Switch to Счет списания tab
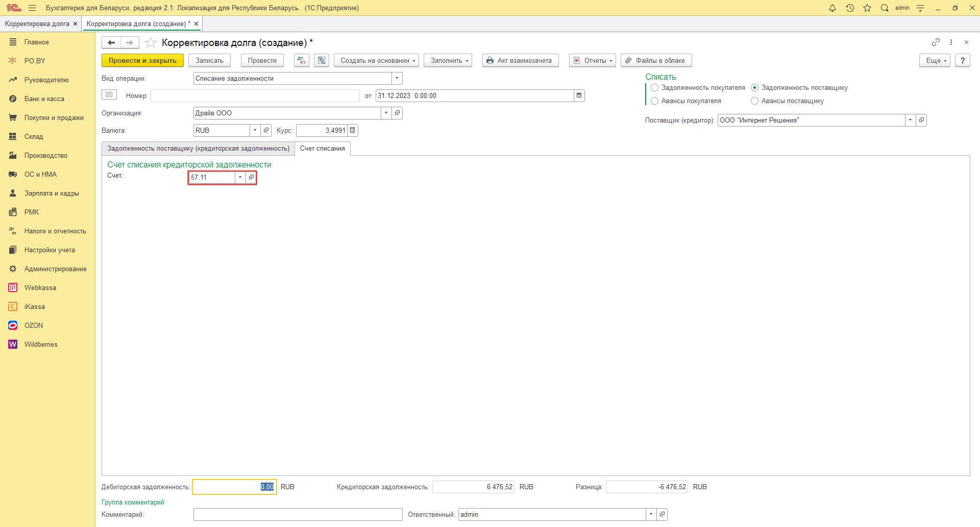The height and width of the screenshot is (527, 980). coord(323,149)
